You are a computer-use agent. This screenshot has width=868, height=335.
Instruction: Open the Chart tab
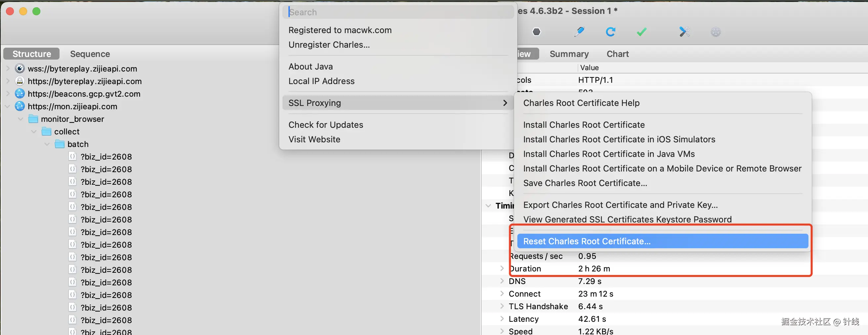click(618, 54)
